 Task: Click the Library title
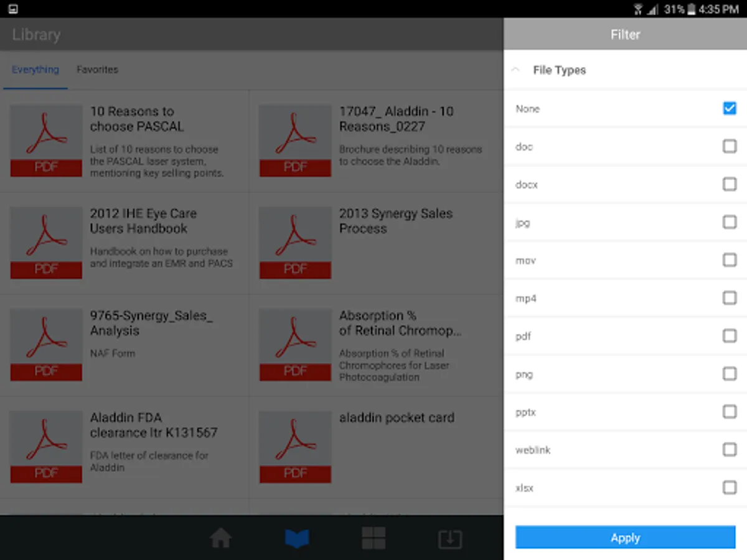(x=36, y=34)
